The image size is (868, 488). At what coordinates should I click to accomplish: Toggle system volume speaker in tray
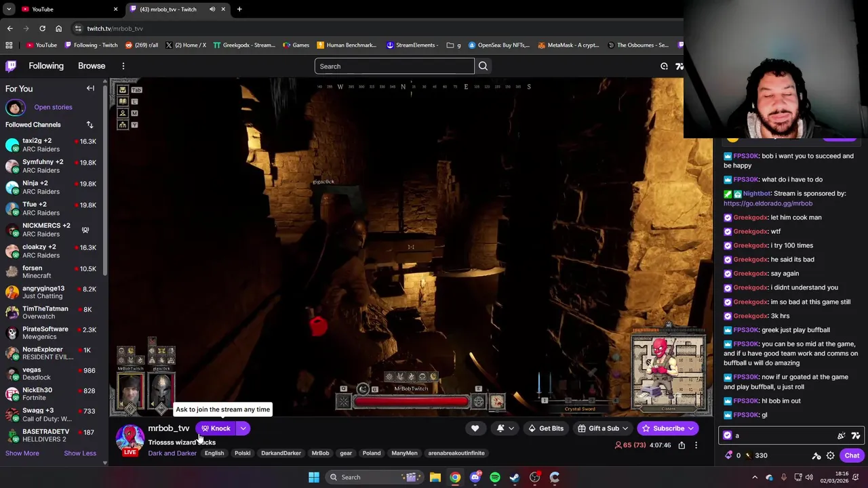(809, 477)
